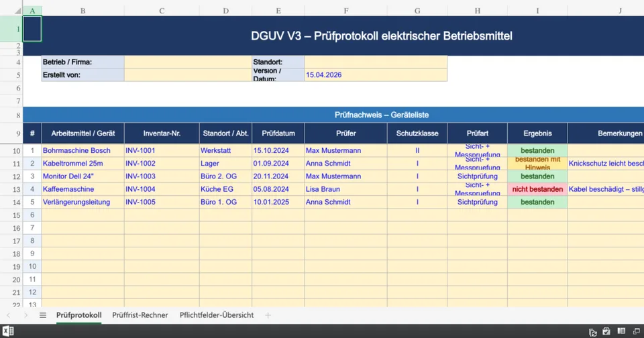This screenshot has width=644, height=338.
Task: Click the title 'DGUV V3 – Prüfprotokoll elektrischer Betriebsmittel'
Action: tap(382, 36)
